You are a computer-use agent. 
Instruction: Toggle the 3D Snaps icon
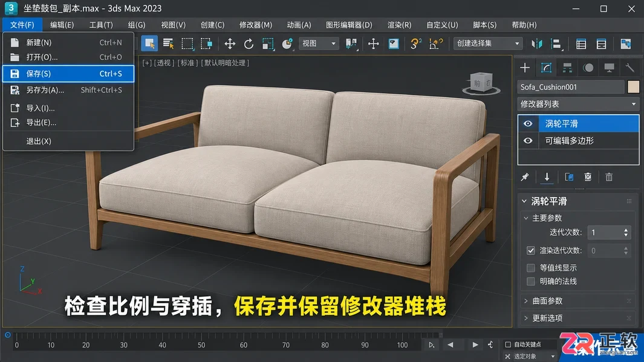(415, 44)
